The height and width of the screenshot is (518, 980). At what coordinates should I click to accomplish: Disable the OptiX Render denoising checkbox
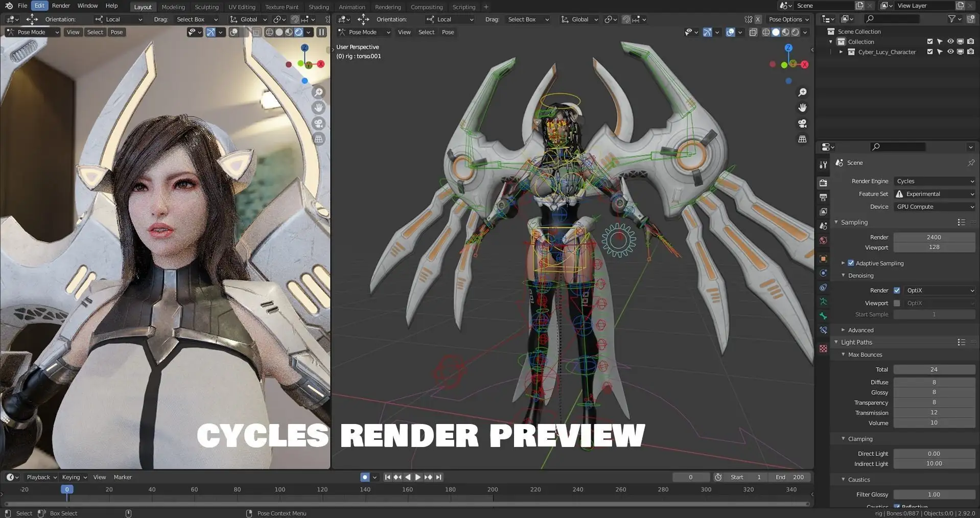pyautogui.click(x=897, y=290)
